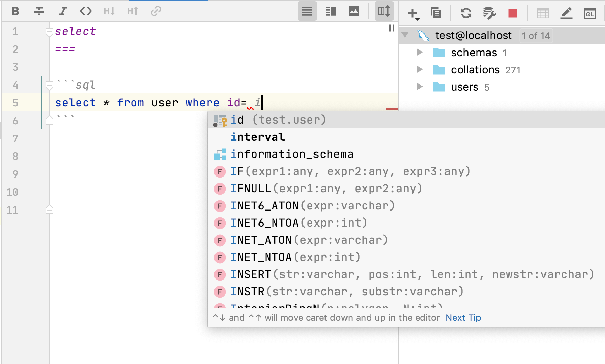This screenshot has width=605, height=364.
Task: Expand the schemas folder
Action: click(419, 52)
